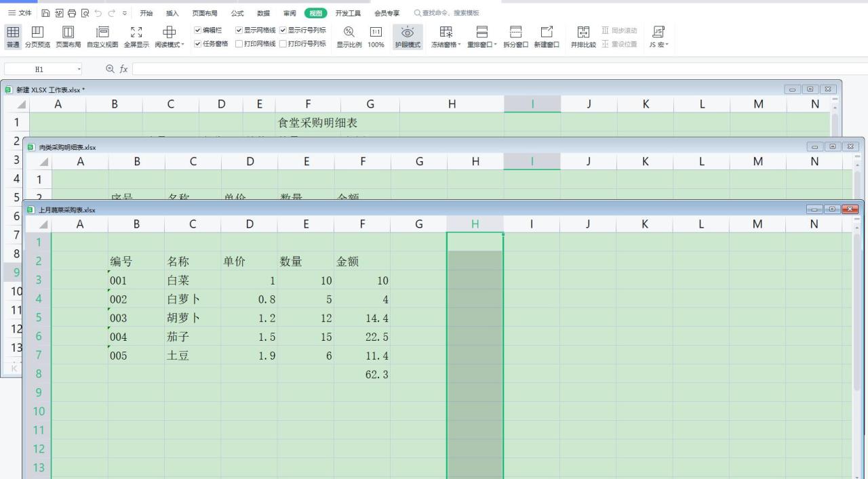Uncheck 显示行号列标 checkbox

[x=283, y=30]
